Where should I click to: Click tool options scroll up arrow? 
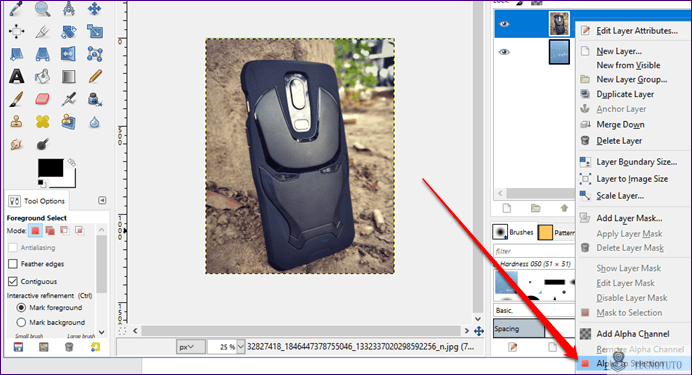102,230
